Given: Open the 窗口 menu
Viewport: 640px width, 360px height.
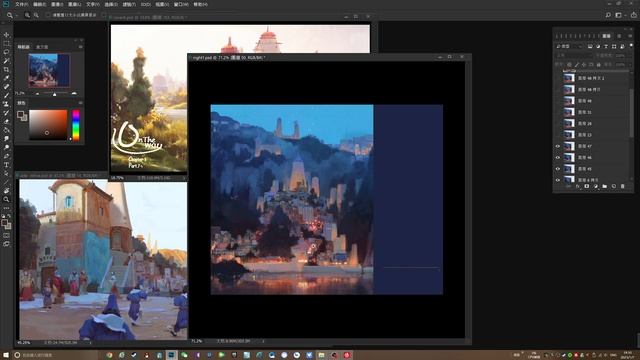Looking at the screenshot, I should pyautogui.click(x=181, y=4).
